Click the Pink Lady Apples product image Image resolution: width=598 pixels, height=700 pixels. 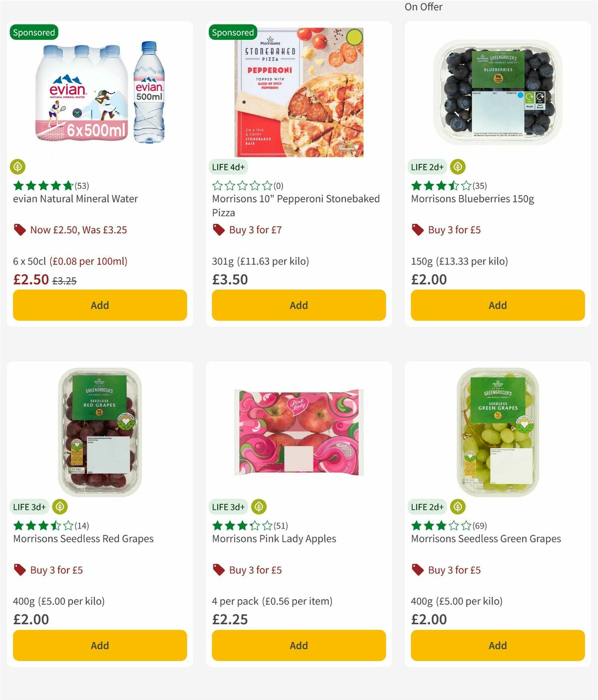(x=299, y=430)
